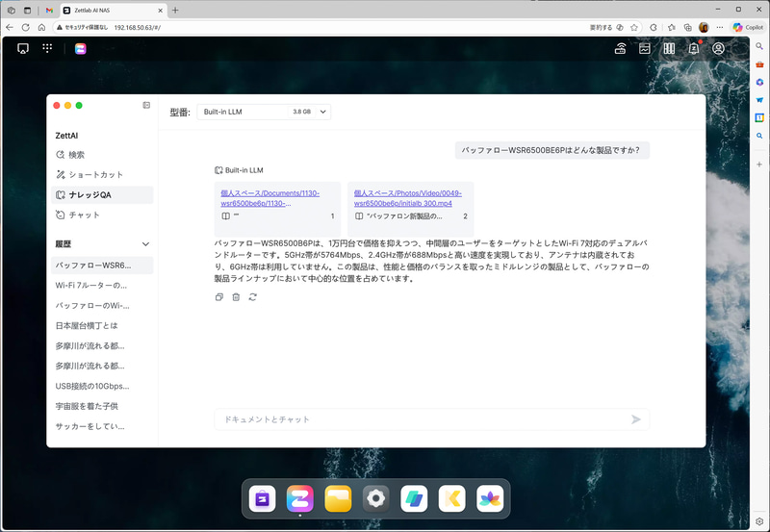Screen dimensions: 770x532
Task: Send message with paper plane icon
Action: (x=635, y=419)
